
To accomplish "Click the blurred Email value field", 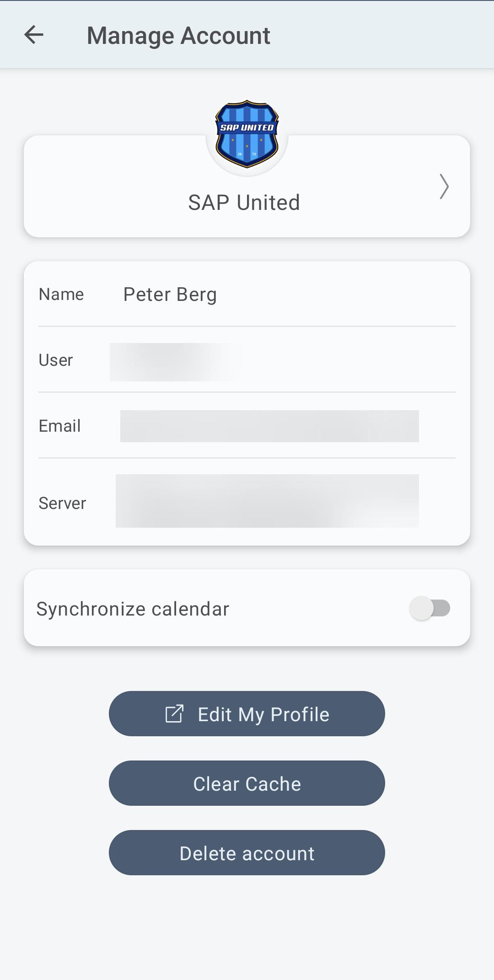I will (269, 426).
